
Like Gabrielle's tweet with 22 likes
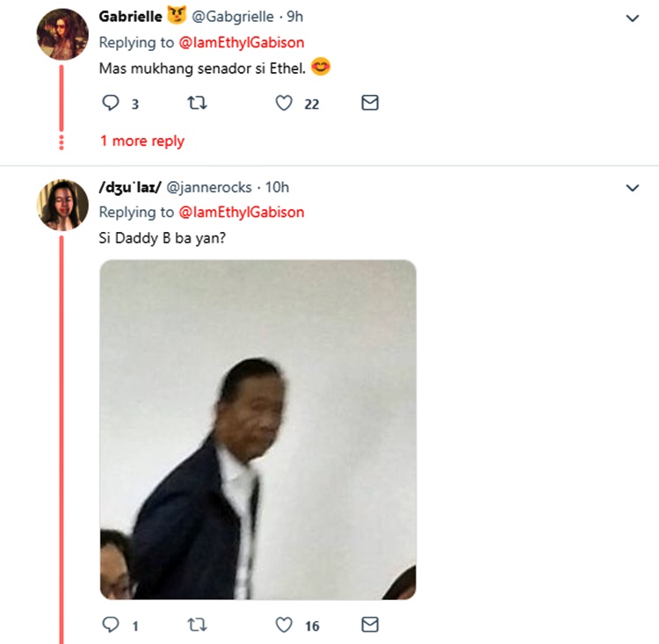click(284, 104)
